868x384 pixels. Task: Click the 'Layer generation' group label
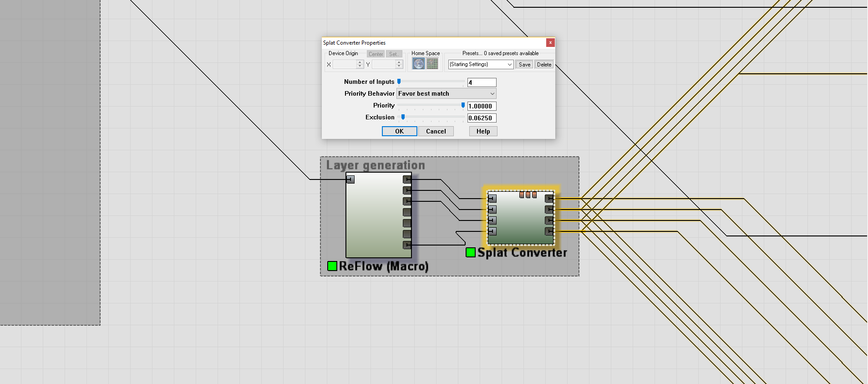tap(376, 165)
